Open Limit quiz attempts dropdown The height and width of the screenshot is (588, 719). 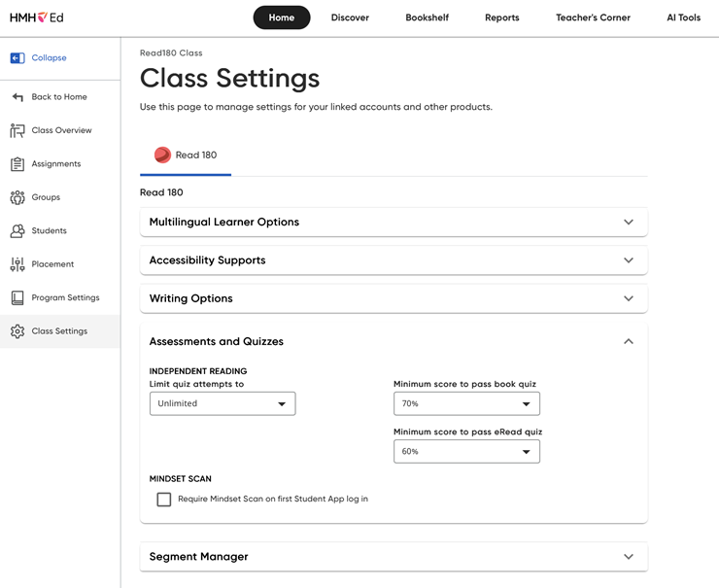pos(223,403)
